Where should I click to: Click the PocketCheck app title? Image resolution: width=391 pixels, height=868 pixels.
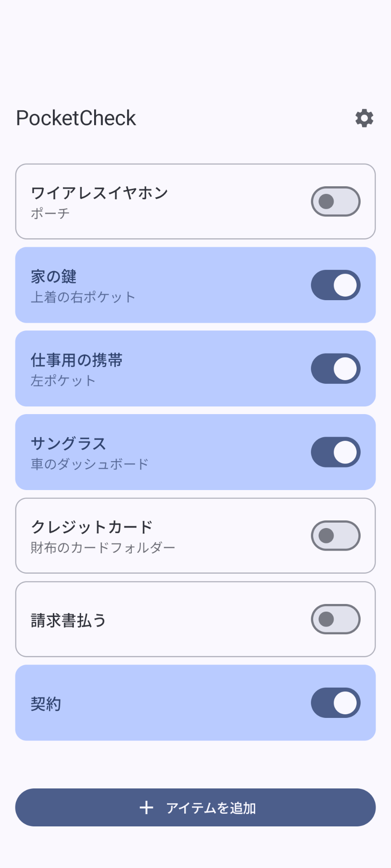76,118
